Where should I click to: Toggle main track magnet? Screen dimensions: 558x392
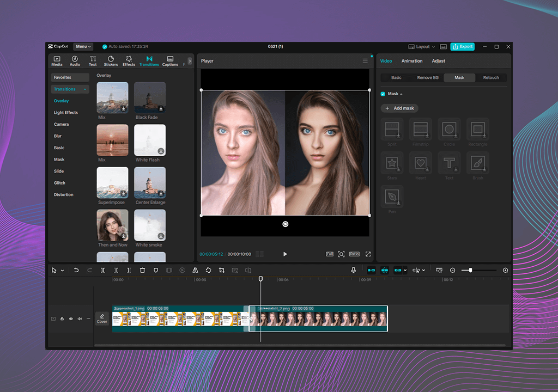[371, 271]
